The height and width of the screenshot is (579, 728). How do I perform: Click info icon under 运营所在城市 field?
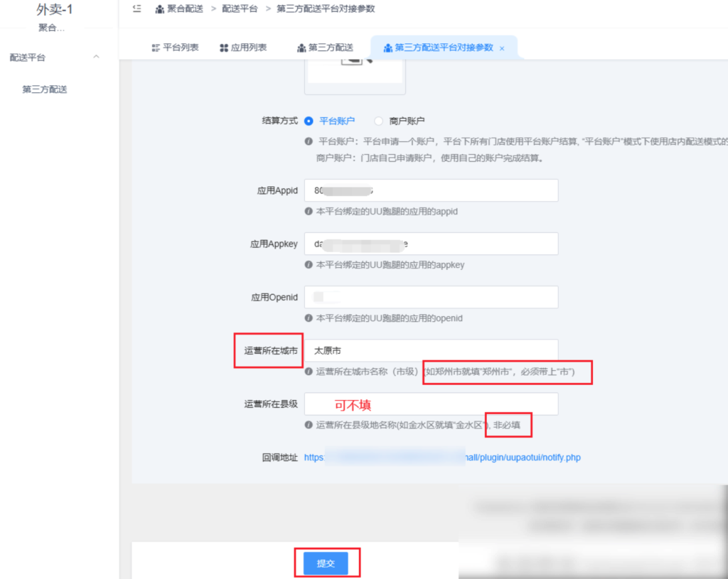click(309, 372)
